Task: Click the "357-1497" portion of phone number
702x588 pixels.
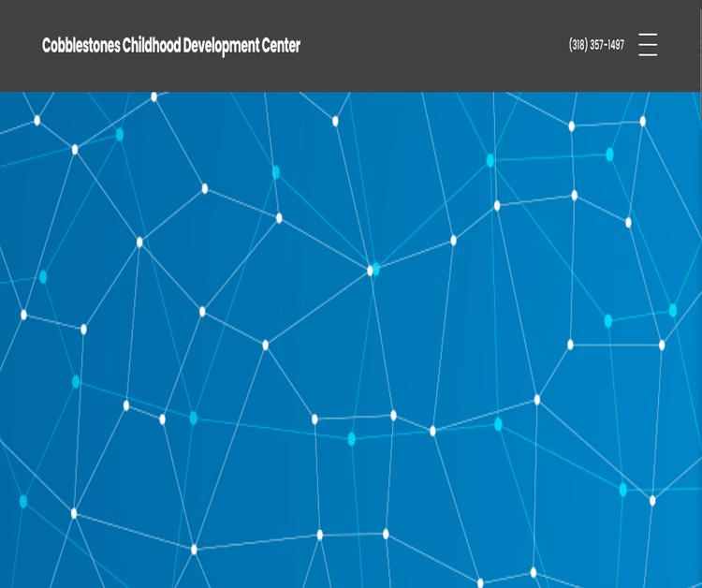Action: (607, 45)
